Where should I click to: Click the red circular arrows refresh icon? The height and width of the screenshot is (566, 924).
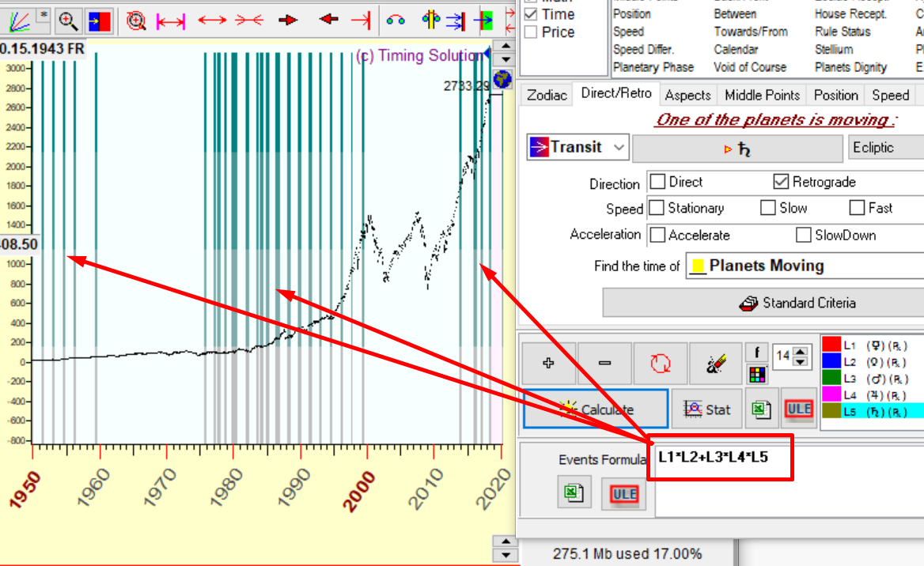[660, 363]
